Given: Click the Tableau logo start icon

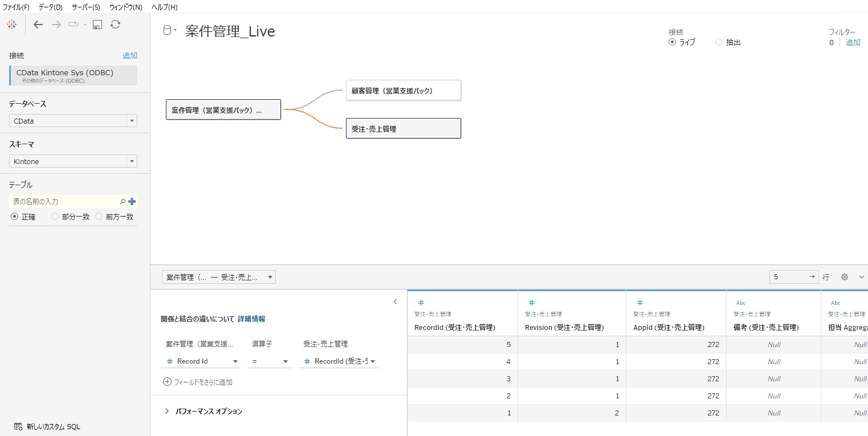Looking at the screenshot, I should click(11, 25).
